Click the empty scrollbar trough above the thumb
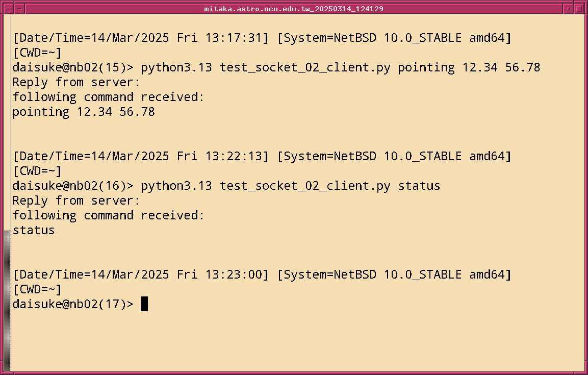Viewport: 588px width, 375px height. (x=7, y=122)
